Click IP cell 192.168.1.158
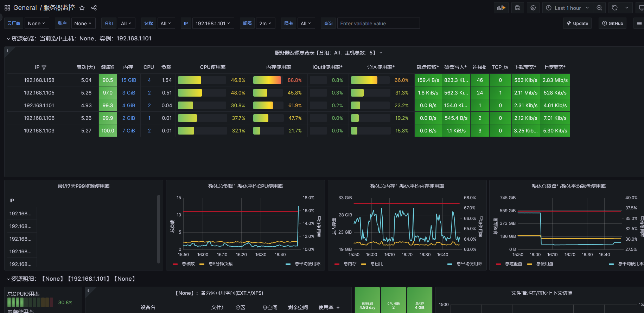 coord(39,80)
